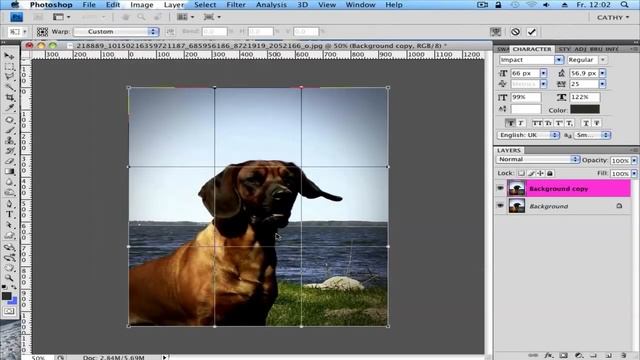Viewport: 640px width, 360px height.
Task: Toggle lock transparent pixels
Action: click(521, 173)
